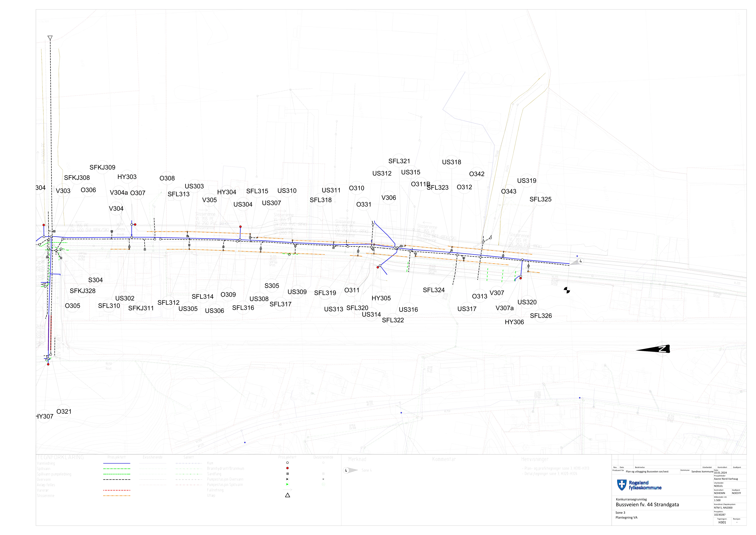Click the label SFKJ311

pos(141,308)
